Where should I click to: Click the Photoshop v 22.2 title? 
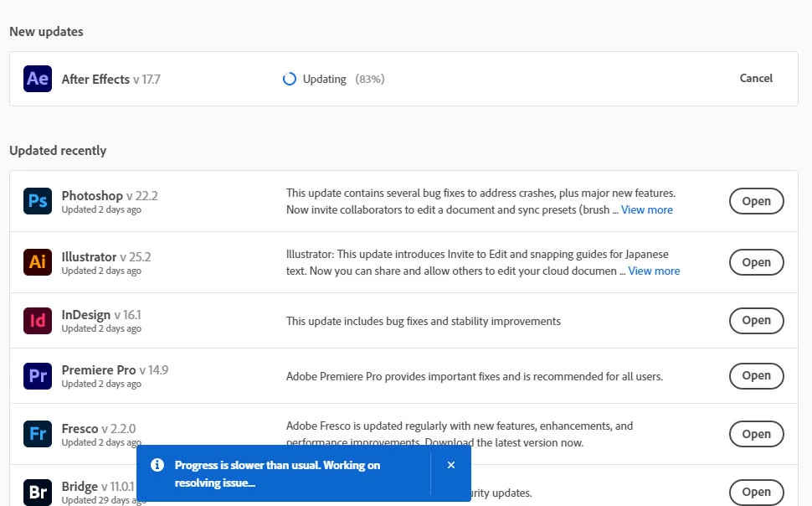[x=110, y=196]
